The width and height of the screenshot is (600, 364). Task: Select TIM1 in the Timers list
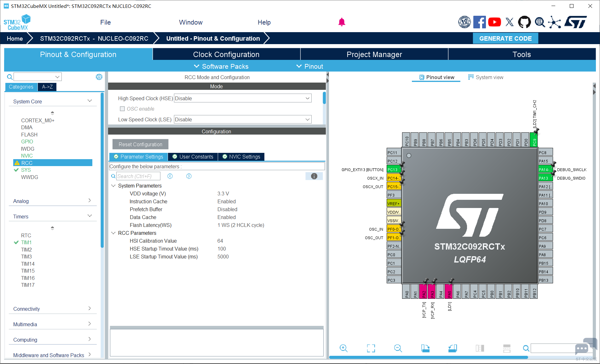[x=26, y=242]
